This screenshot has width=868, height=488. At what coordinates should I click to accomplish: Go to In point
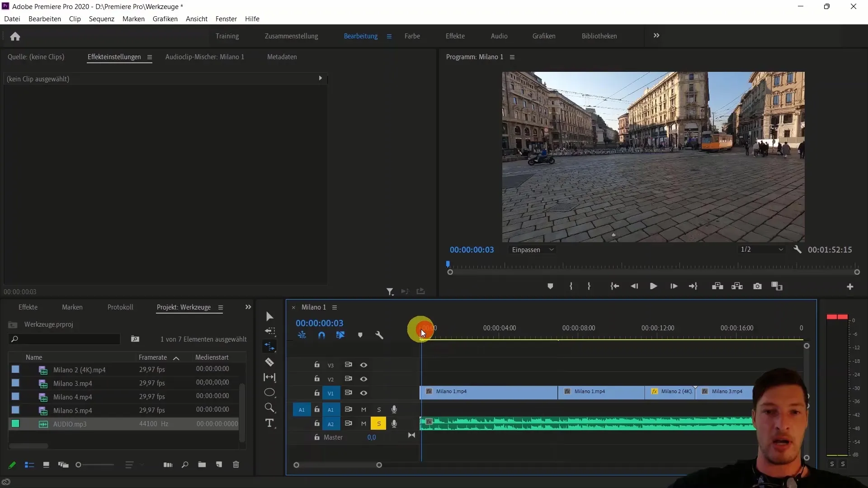(615, 286)
